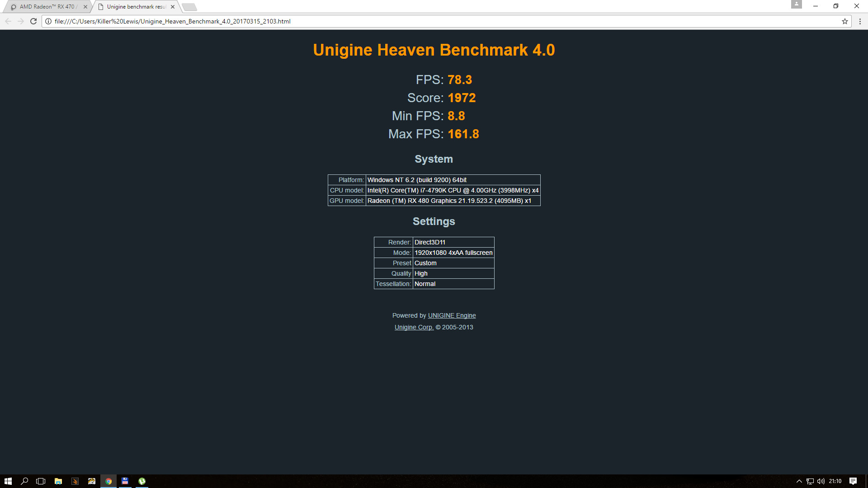
Task: Open the Action Center notifications icon
Action: coord(853,481)
